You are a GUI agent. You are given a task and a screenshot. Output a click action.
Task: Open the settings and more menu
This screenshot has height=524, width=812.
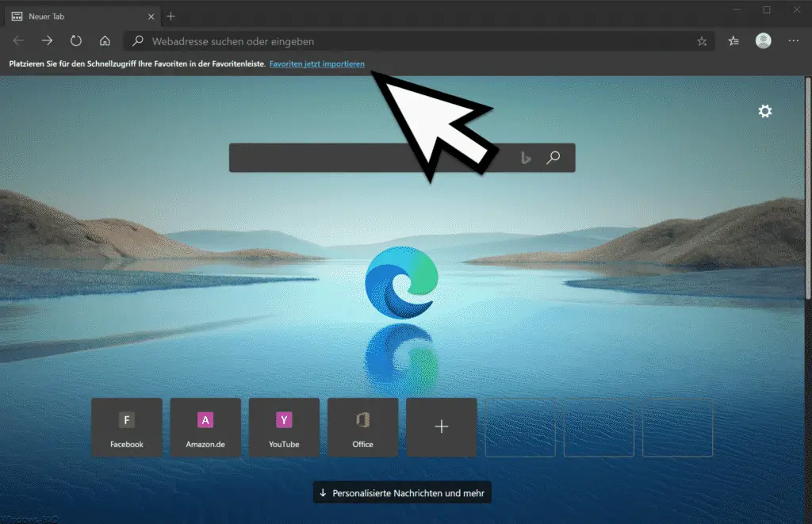click(793, 40)
